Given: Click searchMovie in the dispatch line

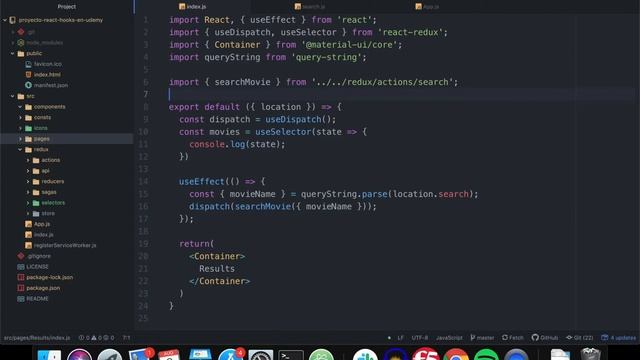Looking at the screenshot, I should (262, 206).
